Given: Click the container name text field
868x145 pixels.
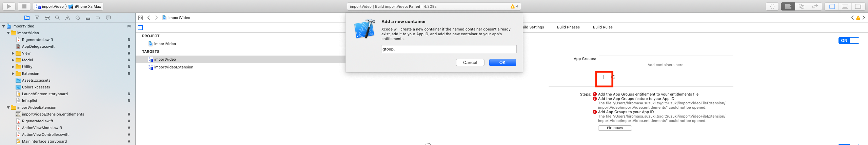Looking at the screenshot, I should (x=449, y=49).
